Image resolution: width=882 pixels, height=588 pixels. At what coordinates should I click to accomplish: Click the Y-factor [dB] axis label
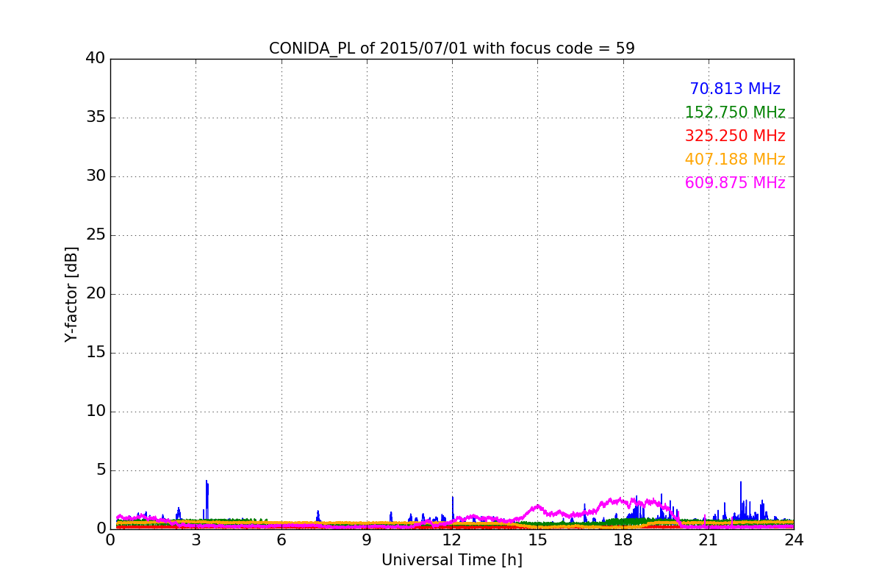tap(71, 294)
